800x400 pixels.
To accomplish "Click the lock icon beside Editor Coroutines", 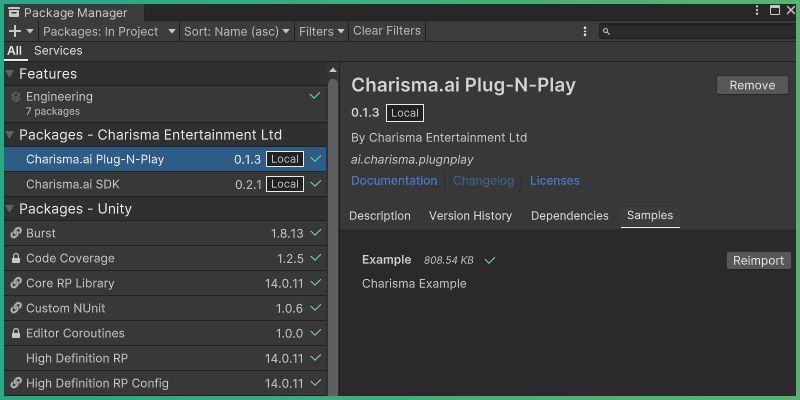I will tap(15, 333).
